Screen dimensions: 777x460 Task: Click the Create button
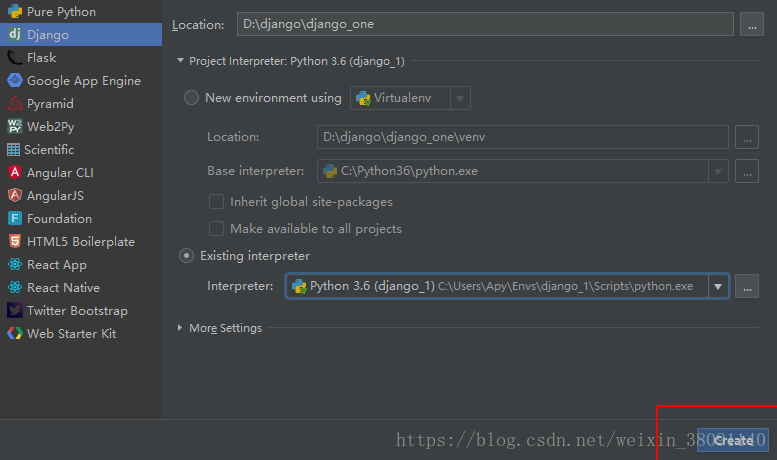[733, 440]
